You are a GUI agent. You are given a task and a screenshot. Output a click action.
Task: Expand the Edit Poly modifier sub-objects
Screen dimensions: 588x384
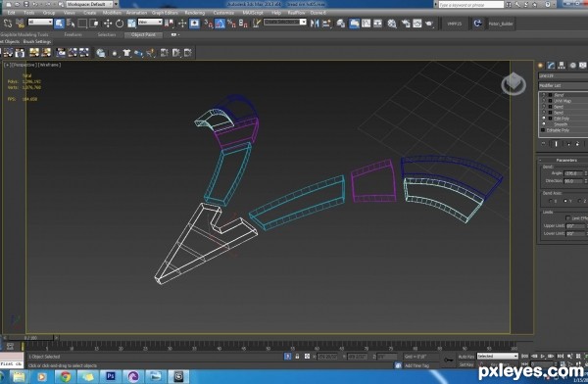point(550,119)
